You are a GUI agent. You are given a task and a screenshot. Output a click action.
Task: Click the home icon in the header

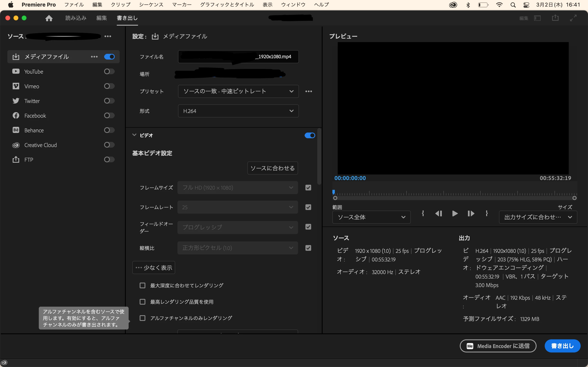click(49, 18)
